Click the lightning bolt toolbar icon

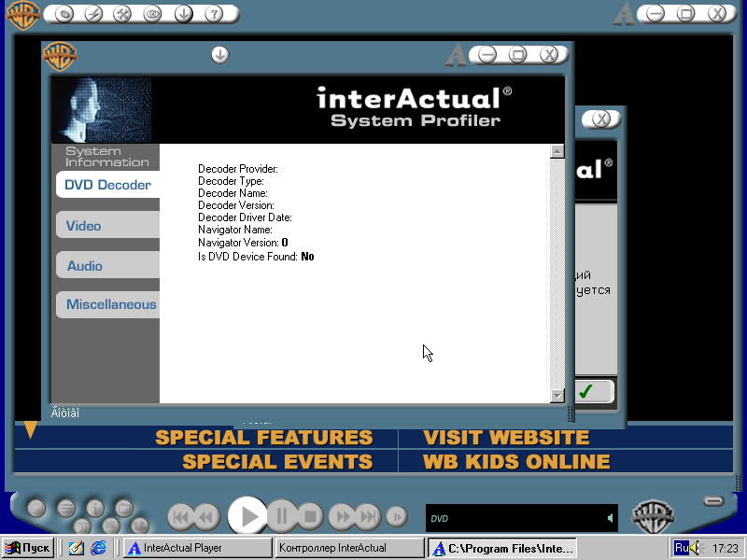tap(93, 14)
